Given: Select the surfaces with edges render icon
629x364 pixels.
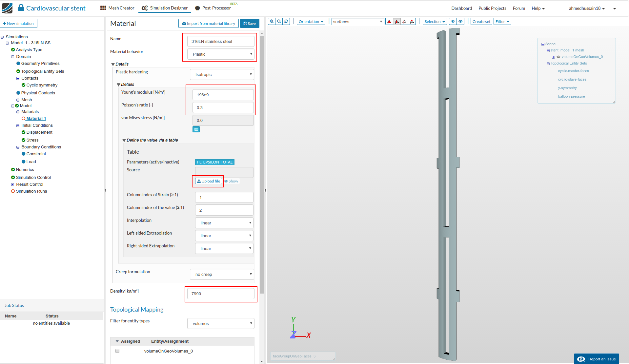Looking at the screenshot, I should pyautogui.click(x=397, y=22).
